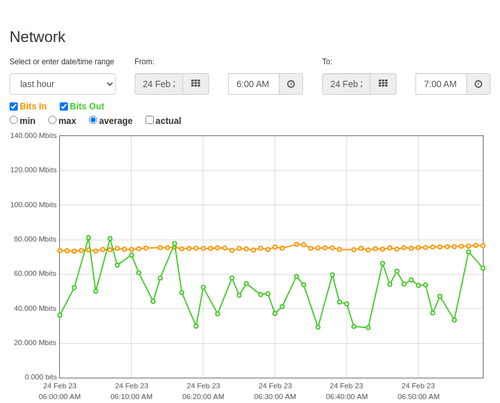Click the 06:30:00 AM time axis label
The image size is (500, 403).
(x=275, y=397)
